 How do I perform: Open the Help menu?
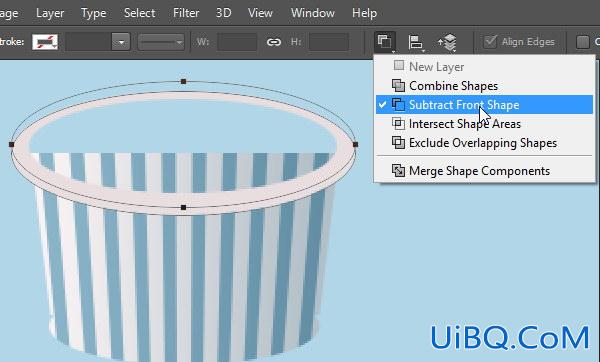[364, 13]
